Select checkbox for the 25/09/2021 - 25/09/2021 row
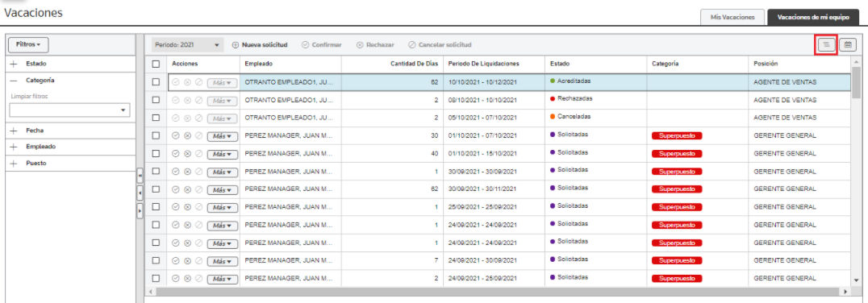The width and height of the screenshot is (868, 303). pos(156,207)
